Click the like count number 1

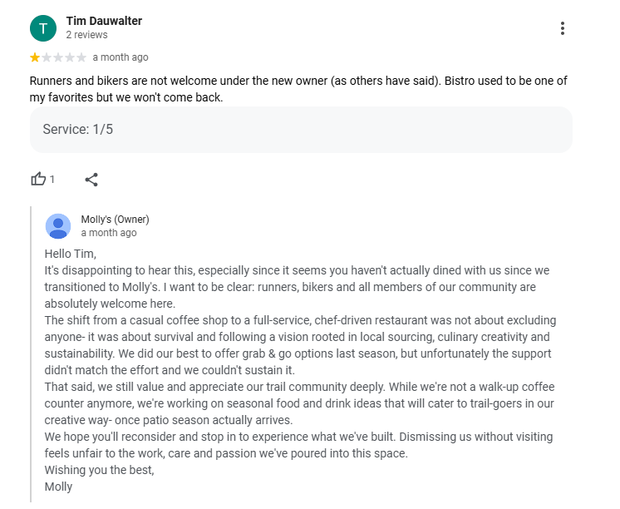point(52,180)
